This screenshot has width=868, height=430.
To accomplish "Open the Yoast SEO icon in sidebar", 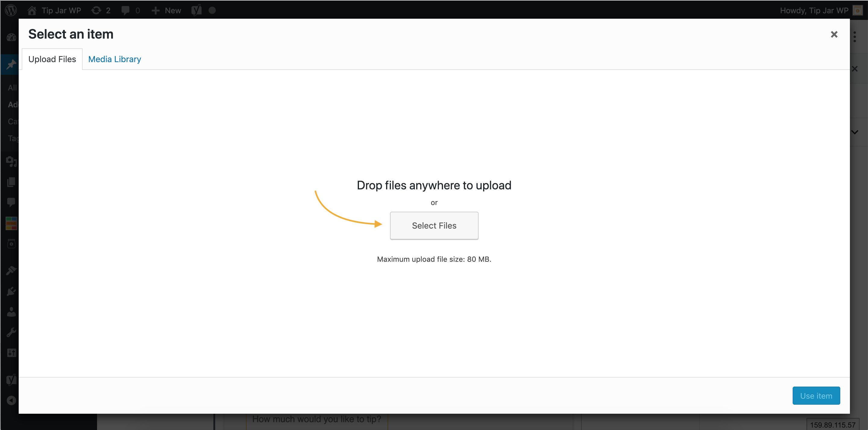I will [11, 379].
